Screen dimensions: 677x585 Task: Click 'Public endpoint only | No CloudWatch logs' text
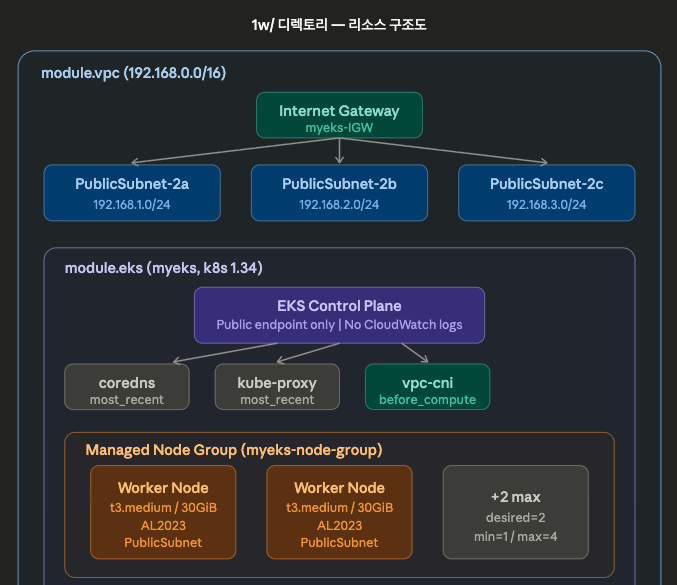point(339,325)
